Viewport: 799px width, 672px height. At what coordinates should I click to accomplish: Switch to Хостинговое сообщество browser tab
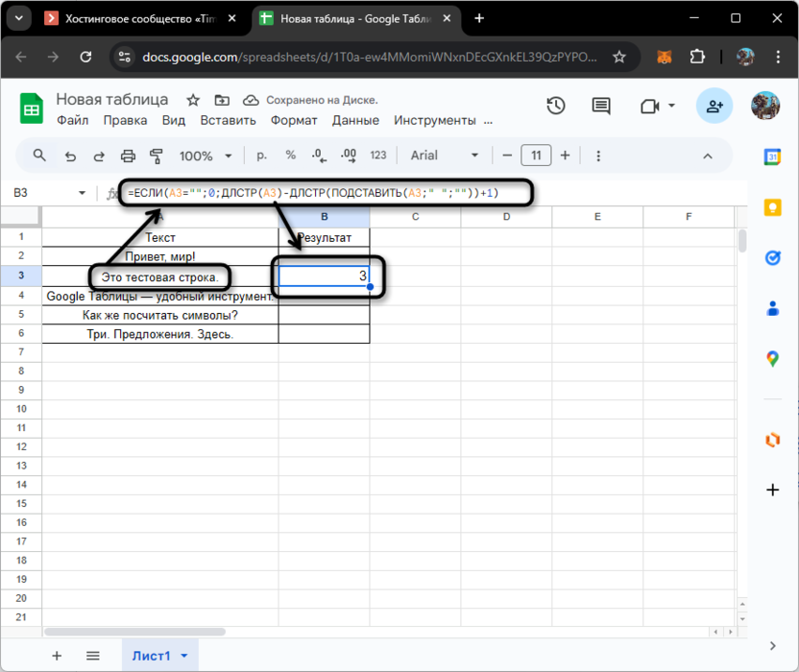[138, 19]
